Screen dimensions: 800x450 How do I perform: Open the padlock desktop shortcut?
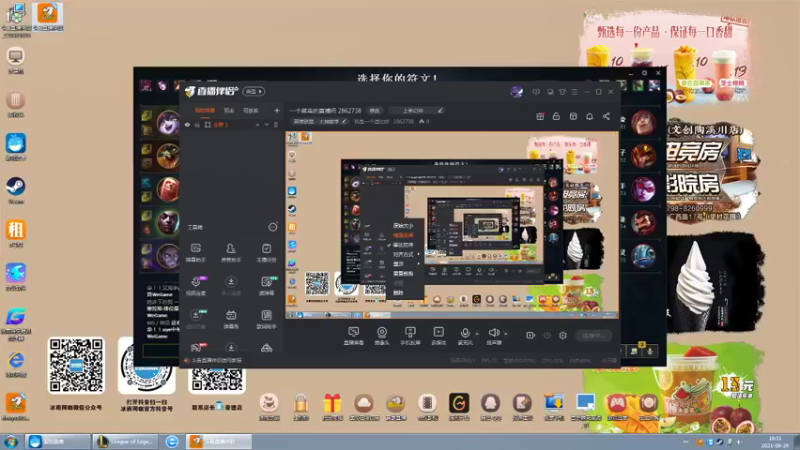tap(301, 407)
